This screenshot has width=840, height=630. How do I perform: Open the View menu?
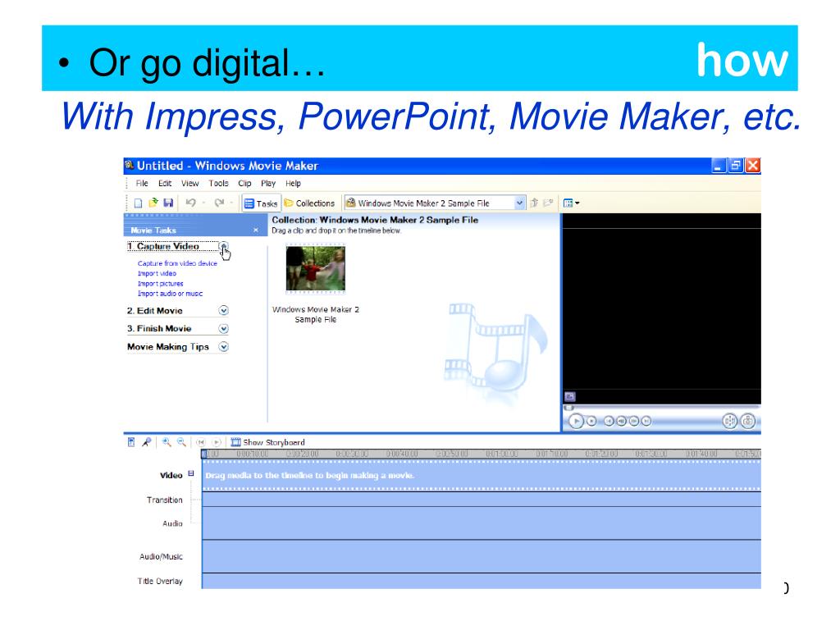tap(189, 183)
